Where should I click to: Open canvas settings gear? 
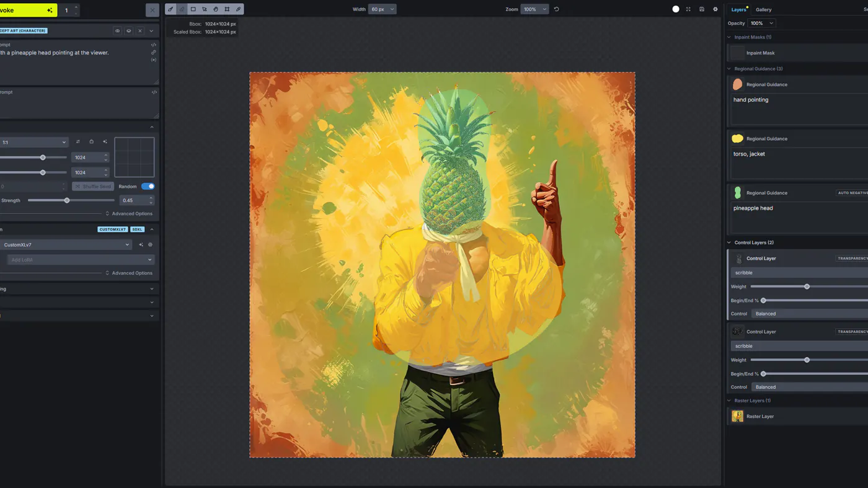[x=715, y=9]
